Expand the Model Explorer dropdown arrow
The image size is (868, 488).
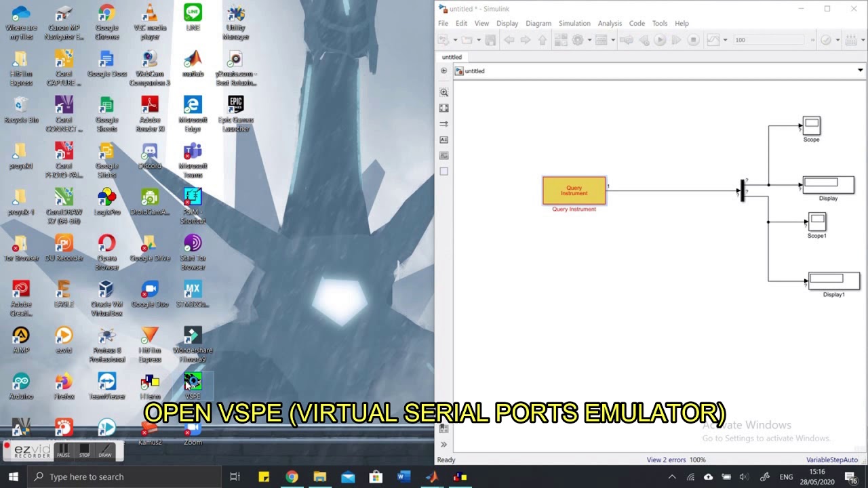click(x=613, y=40)
